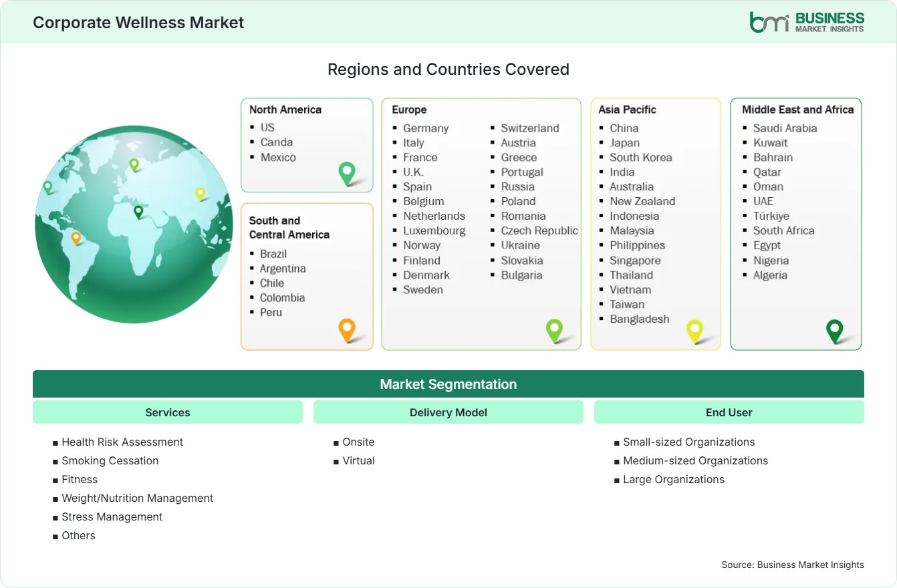Click Saudi Arabia in Middle East list
Image resolution: width=897 pixels, height=588 pixels.
785,128
